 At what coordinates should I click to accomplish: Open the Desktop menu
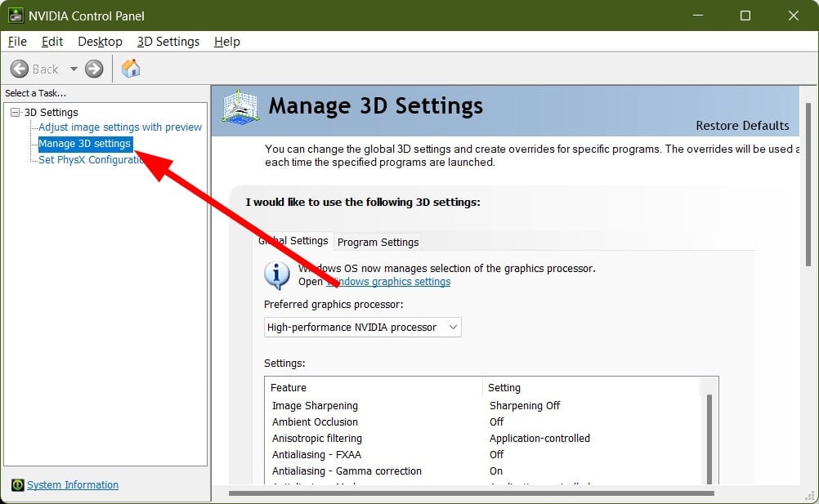coord(100,42)
